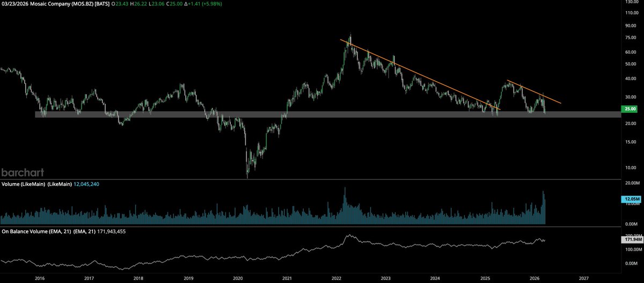Click the 2021 year label on time axis

pos(287,279)
